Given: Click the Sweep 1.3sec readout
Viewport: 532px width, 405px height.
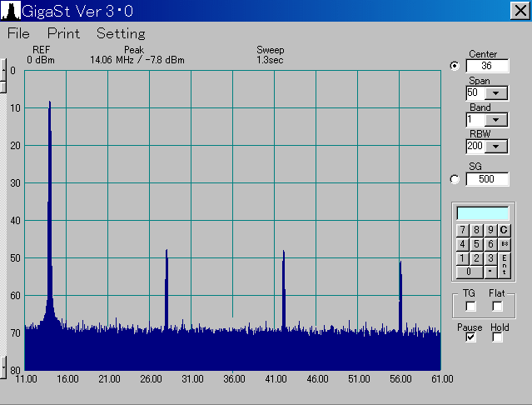Looking at the screenshot, I should tap(270, 60).
